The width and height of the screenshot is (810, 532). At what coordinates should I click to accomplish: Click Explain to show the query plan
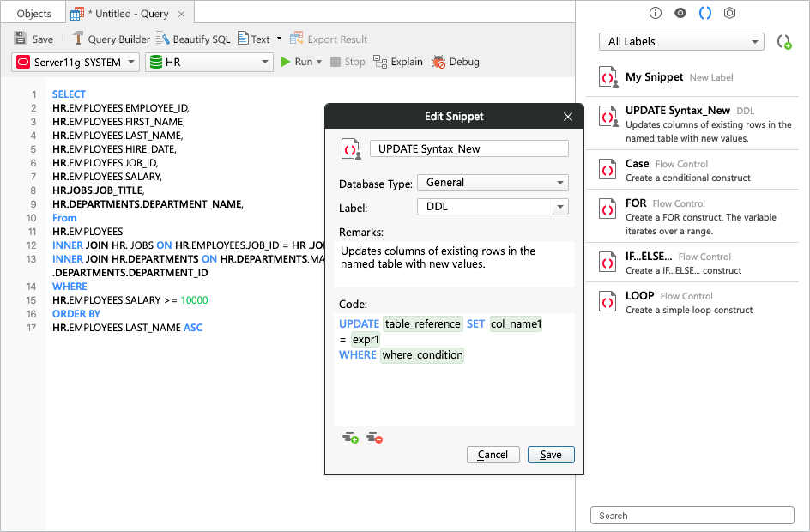[398, 62]
